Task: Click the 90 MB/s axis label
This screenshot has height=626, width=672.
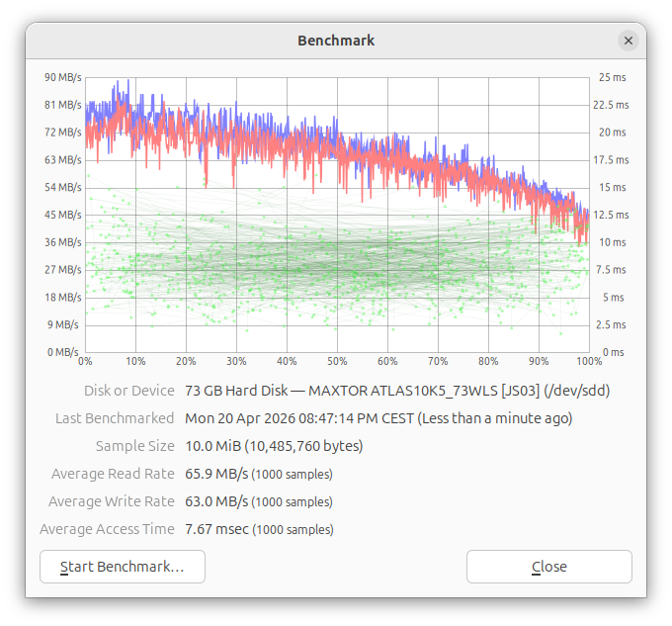Action: pyautogui.click(x=63, y=77)
